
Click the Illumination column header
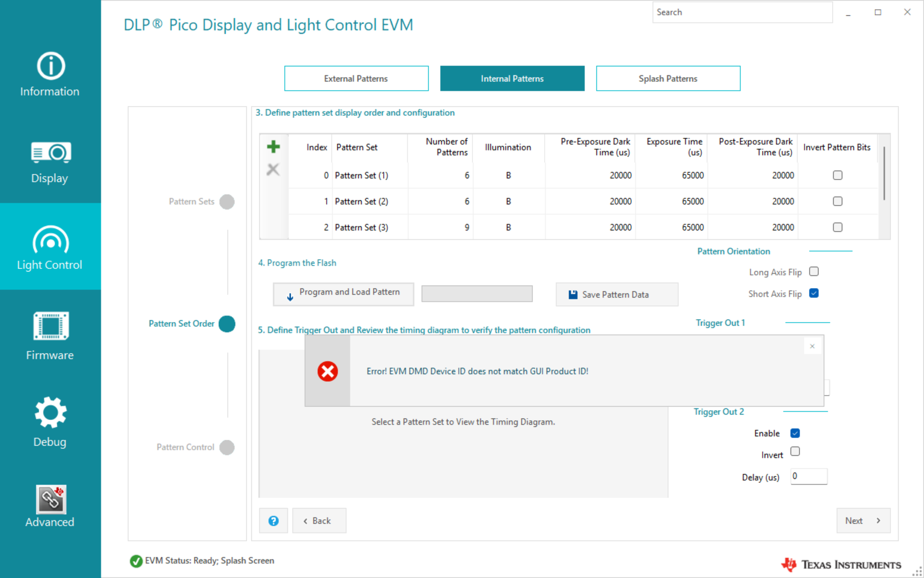coord(508,147)
